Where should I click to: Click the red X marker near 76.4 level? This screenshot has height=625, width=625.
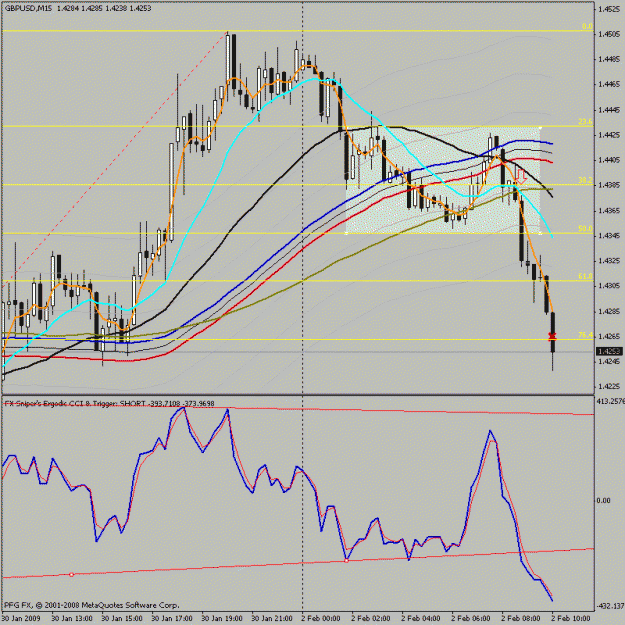coord(552,336)
